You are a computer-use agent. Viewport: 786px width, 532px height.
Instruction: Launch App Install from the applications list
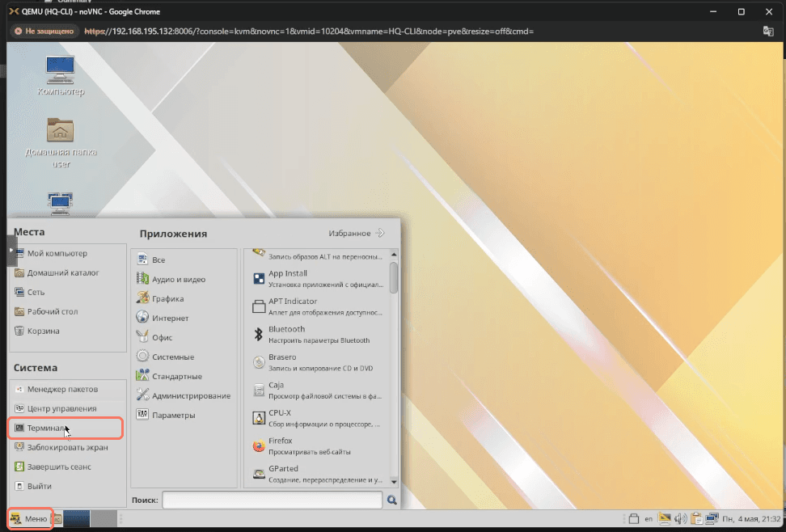click(317, 278)
